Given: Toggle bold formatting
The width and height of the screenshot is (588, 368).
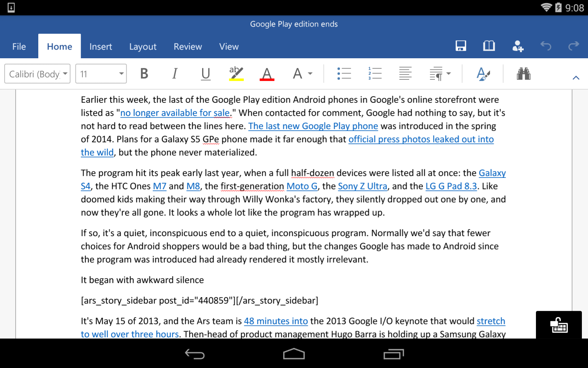Looking at the screenshot, I should click(144, 74).
